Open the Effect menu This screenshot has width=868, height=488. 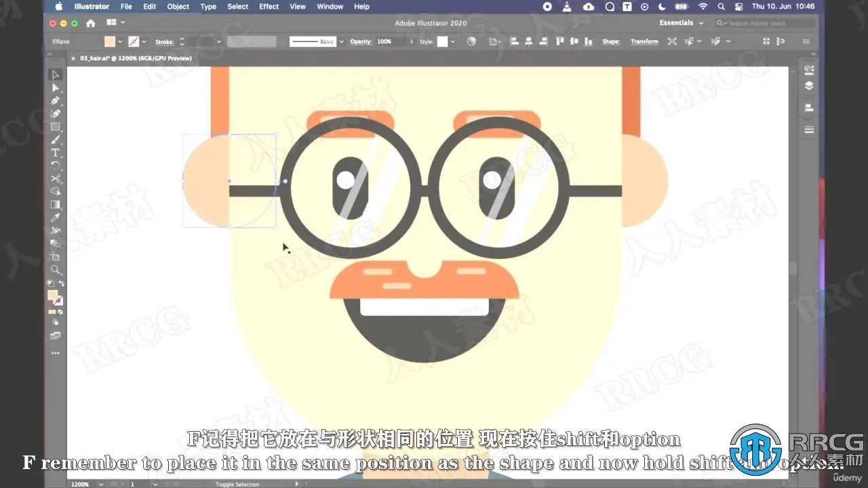(x=269, y=7)
